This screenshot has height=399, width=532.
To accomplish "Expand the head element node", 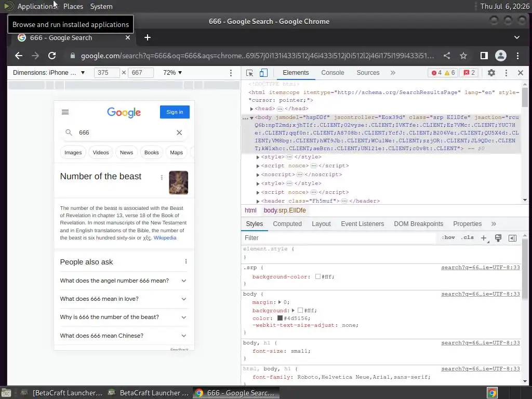I will [x=252, y=109].
